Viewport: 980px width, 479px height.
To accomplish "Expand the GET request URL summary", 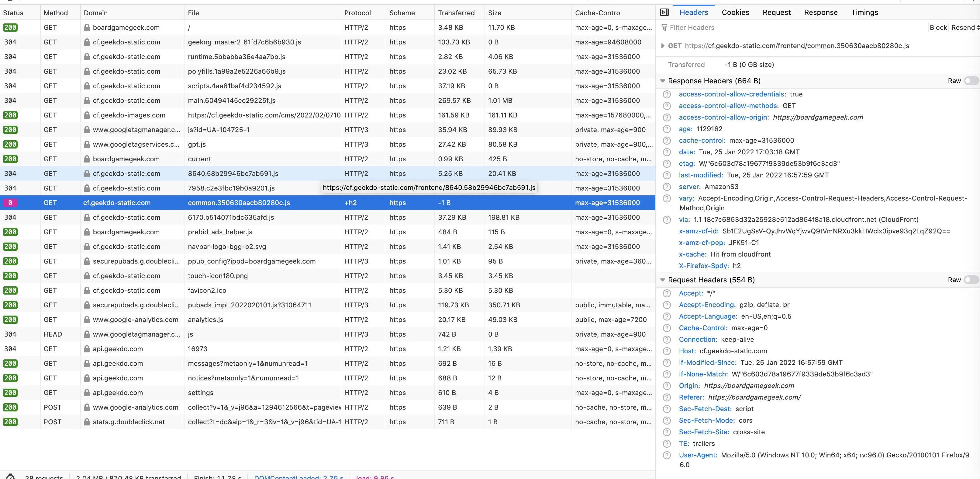I will pyautogui.click(x=662, y=46).
